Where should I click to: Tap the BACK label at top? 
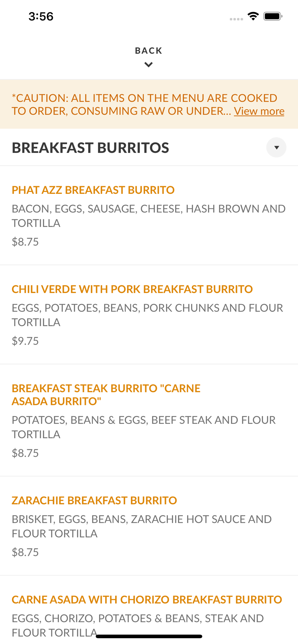click(149, 51)
